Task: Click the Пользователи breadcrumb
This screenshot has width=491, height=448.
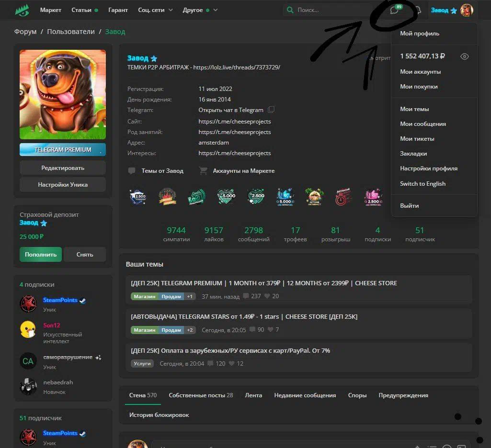Action: click(x=71, y=32)
